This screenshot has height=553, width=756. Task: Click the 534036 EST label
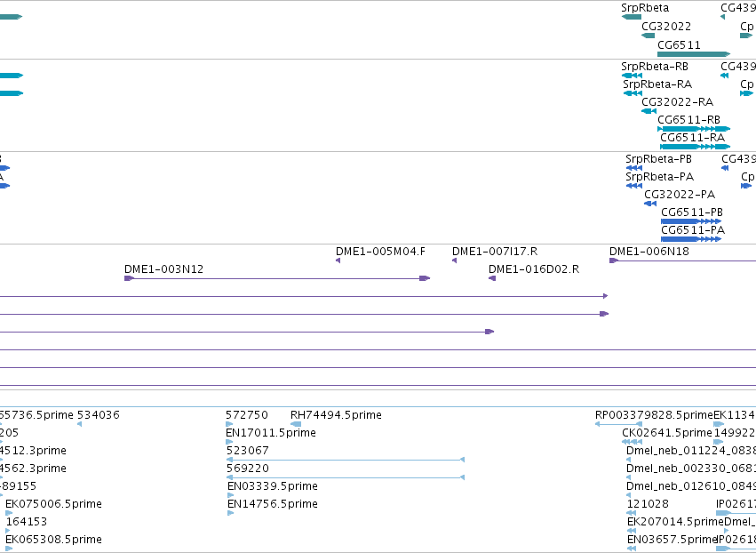(x=99, y=415)
